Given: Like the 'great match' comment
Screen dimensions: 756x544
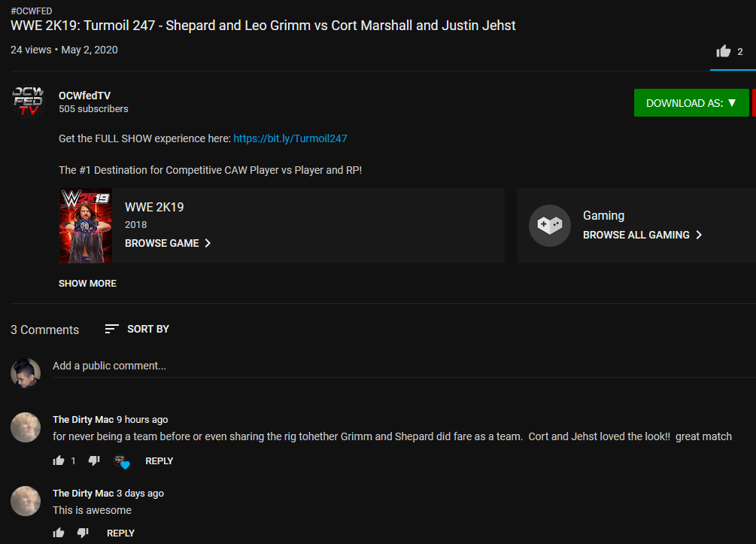Looking at the screenshot, I should 59,460.
